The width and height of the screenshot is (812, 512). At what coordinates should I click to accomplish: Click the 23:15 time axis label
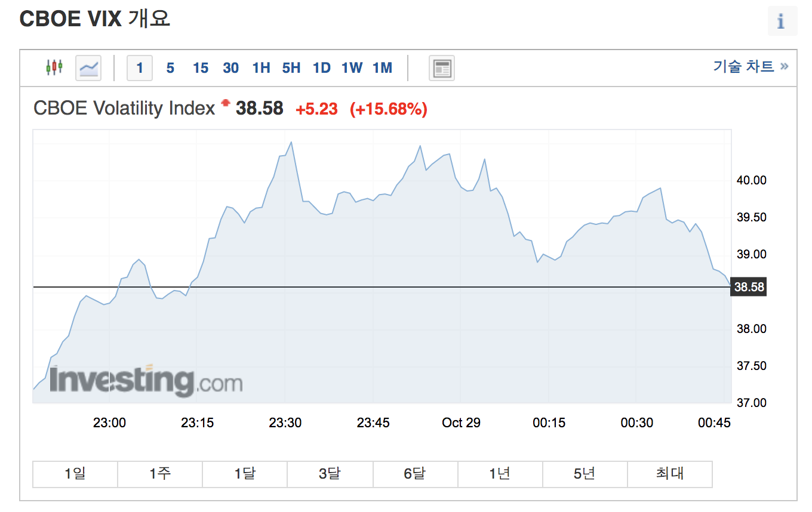pos(197,422)
